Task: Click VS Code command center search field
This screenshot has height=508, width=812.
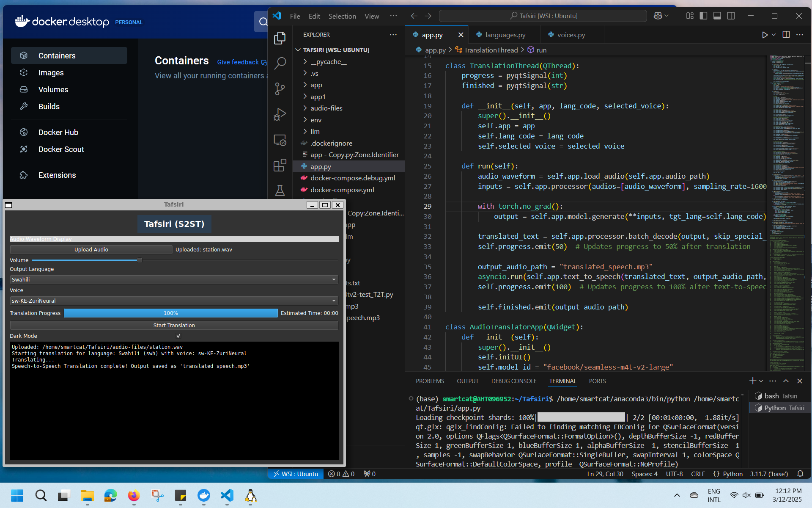Action: pos(543,16)
